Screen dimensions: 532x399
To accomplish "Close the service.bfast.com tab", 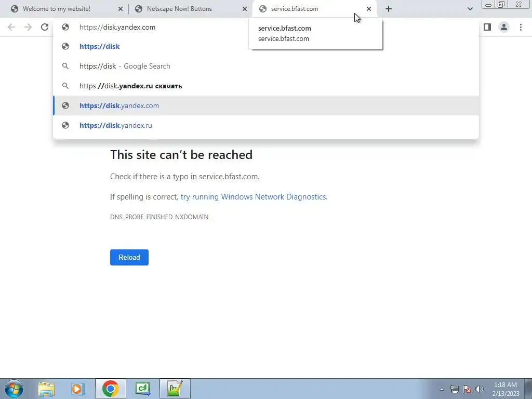I will click(369, 9).
